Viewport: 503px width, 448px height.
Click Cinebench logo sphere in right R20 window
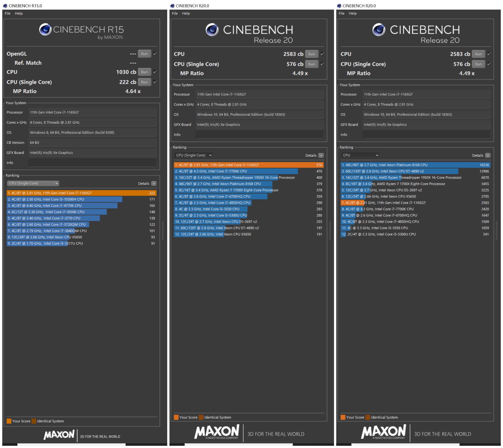[x=379, y=30]
